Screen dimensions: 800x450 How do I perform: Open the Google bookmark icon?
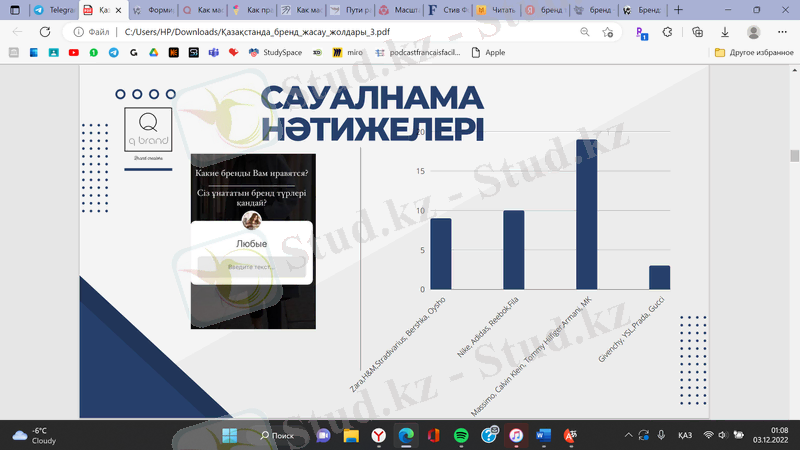point(134,53)
